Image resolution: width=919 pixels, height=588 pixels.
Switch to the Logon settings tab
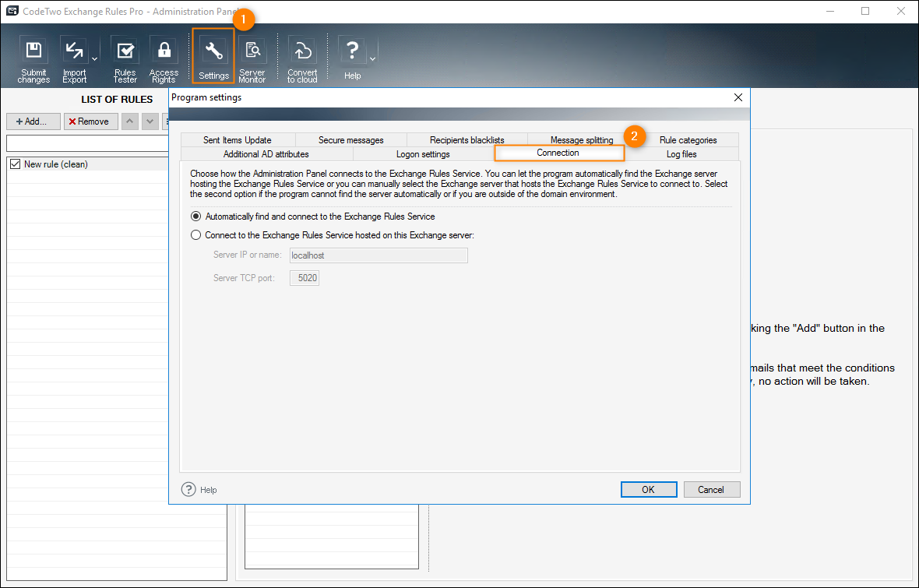(423, 154)
